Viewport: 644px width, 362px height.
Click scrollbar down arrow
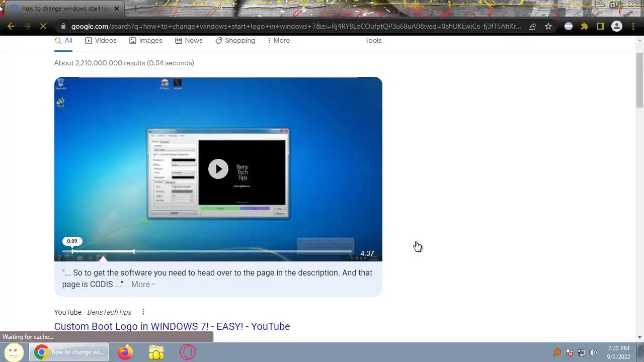pos(639,337)
